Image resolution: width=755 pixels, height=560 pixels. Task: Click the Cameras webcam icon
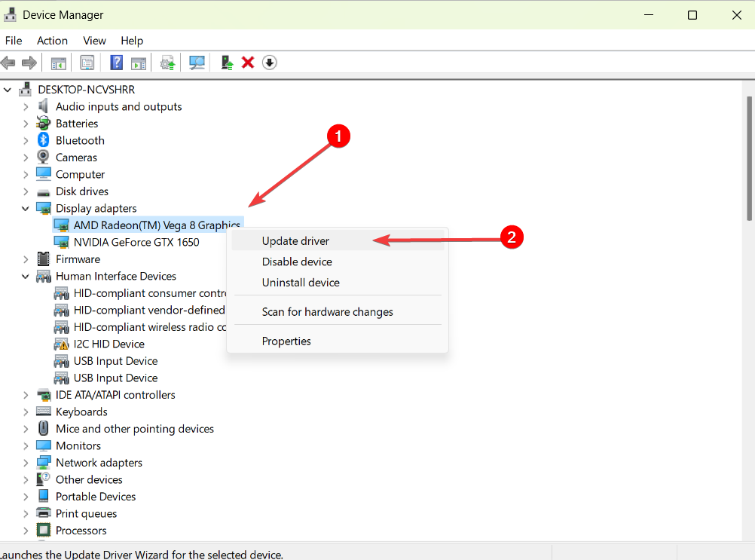[x=44, y=157]
